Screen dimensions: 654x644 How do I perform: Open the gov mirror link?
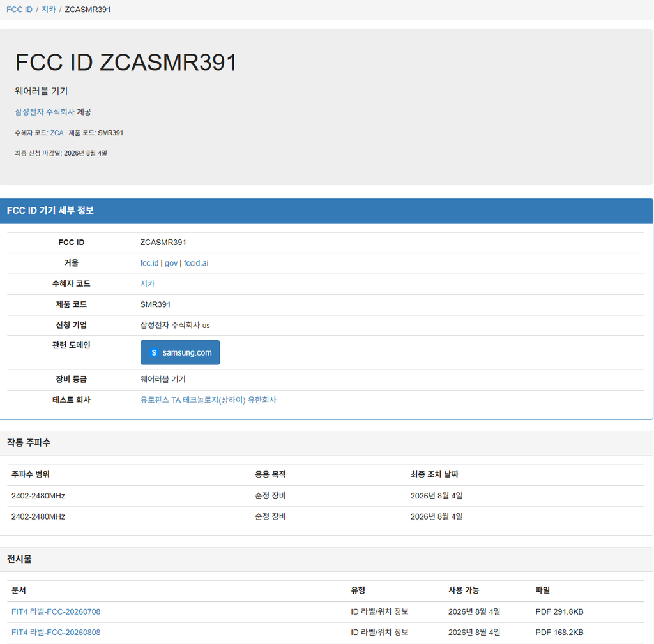click(171, 263)
